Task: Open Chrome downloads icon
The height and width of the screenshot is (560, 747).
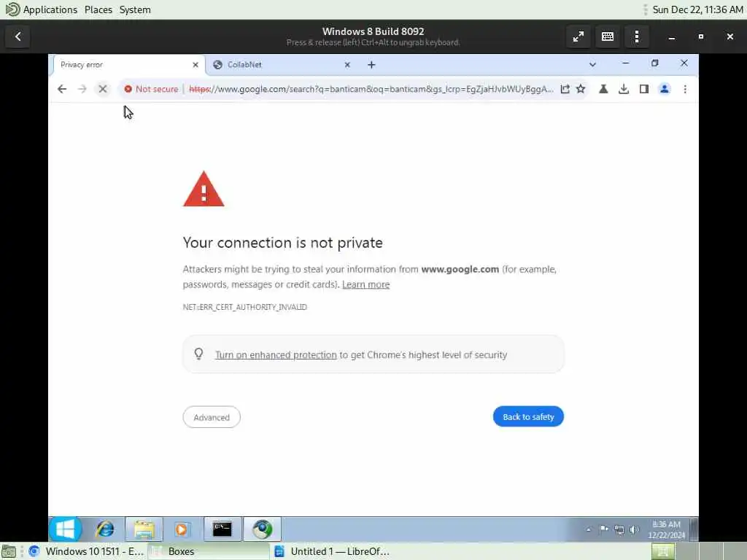Action: point(624,89)
